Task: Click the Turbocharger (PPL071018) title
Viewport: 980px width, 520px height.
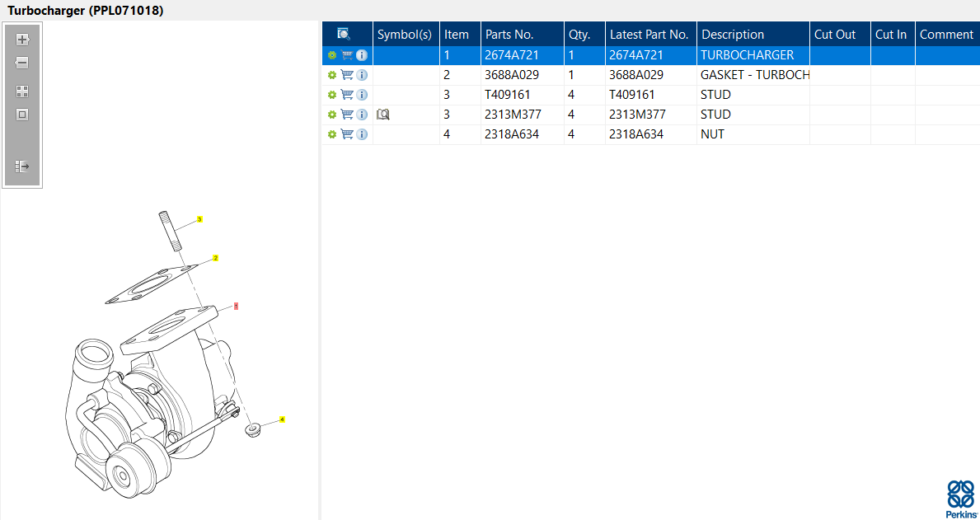Action: 86,11
